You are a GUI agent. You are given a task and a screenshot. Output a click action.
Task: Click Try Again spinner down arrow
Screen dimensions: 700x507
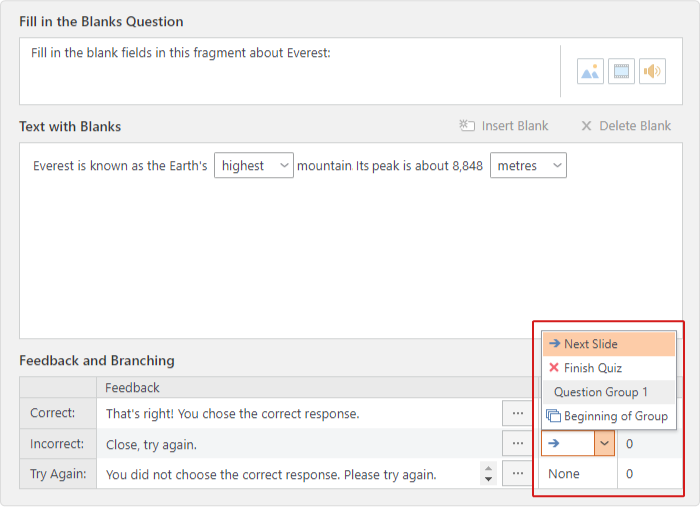point(488,479)
